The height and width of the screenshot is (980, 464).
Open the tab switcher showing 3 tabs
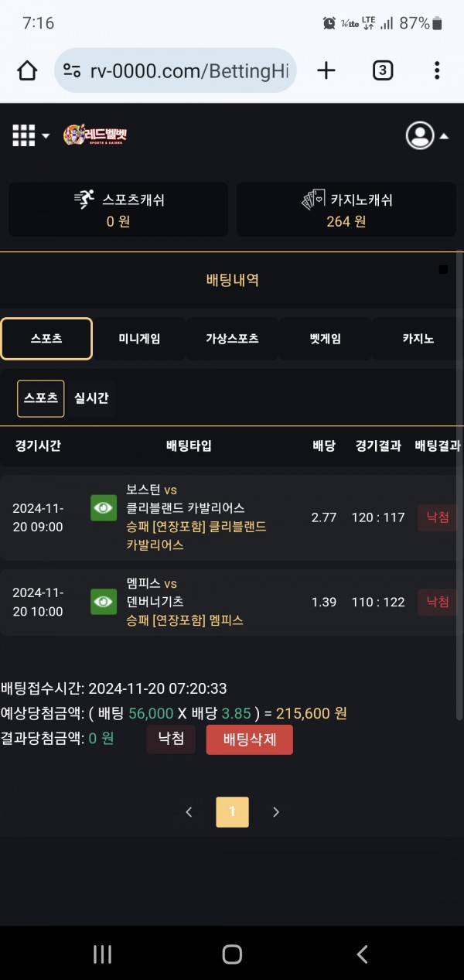[x=382, y=71]
